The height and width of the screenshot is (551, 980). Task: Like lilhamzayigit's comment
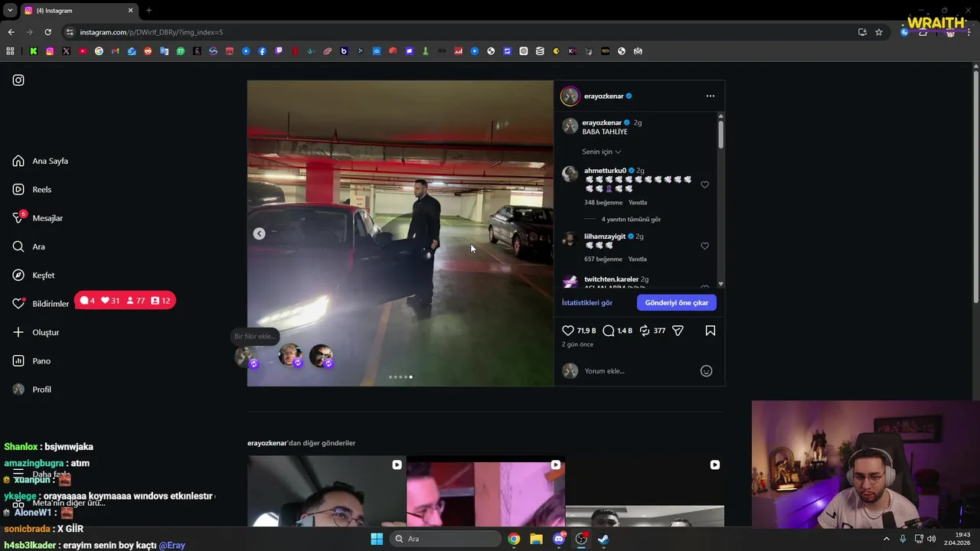tap(704, 246)
